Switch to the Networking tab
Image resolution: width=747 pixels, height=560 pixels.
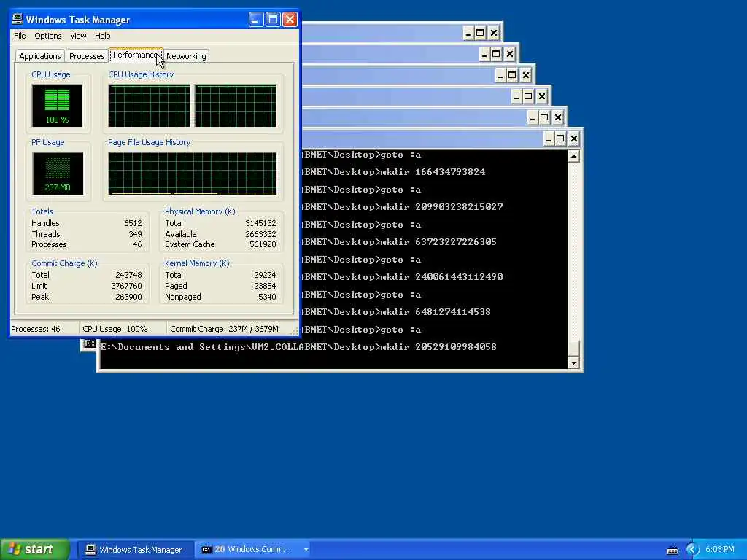pyautogui.click(x=186, y=56)
